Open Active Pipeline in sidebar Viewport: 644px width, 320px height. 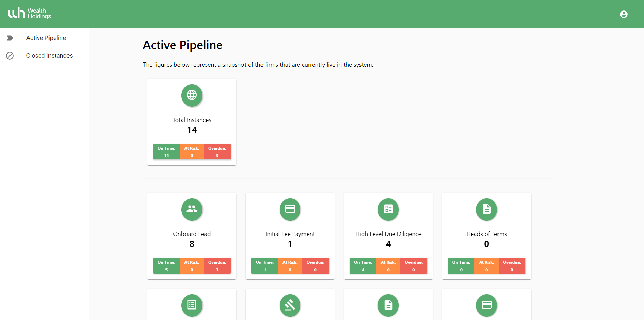coord(46,38)
